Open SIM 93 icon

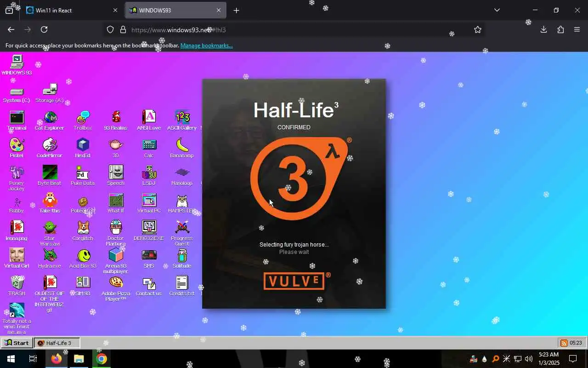tap(83, 287)
